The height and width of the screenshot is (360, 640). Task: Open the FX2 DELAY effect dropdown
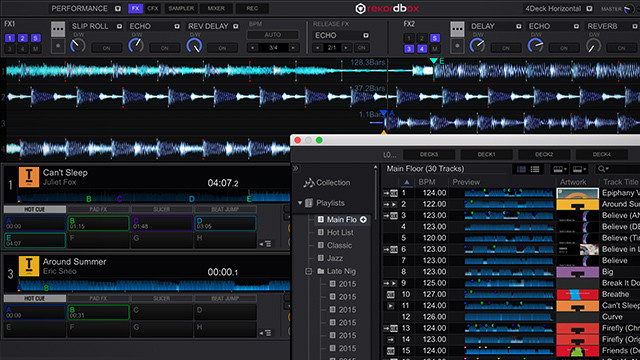coord(518,26)
